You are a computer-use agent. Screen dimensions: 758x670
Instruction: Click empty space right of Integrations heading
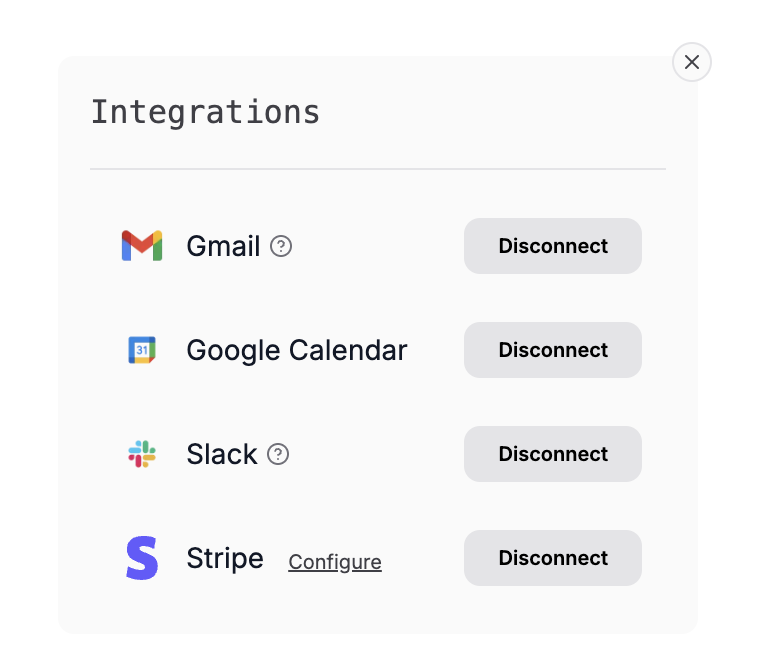pos(500,112)
